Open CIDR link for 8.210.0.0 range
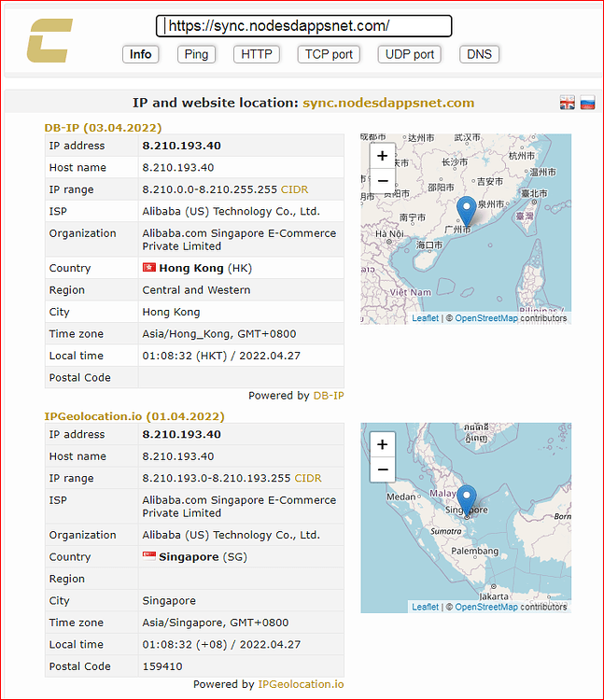The image size is (604, 700). [294, 189]
